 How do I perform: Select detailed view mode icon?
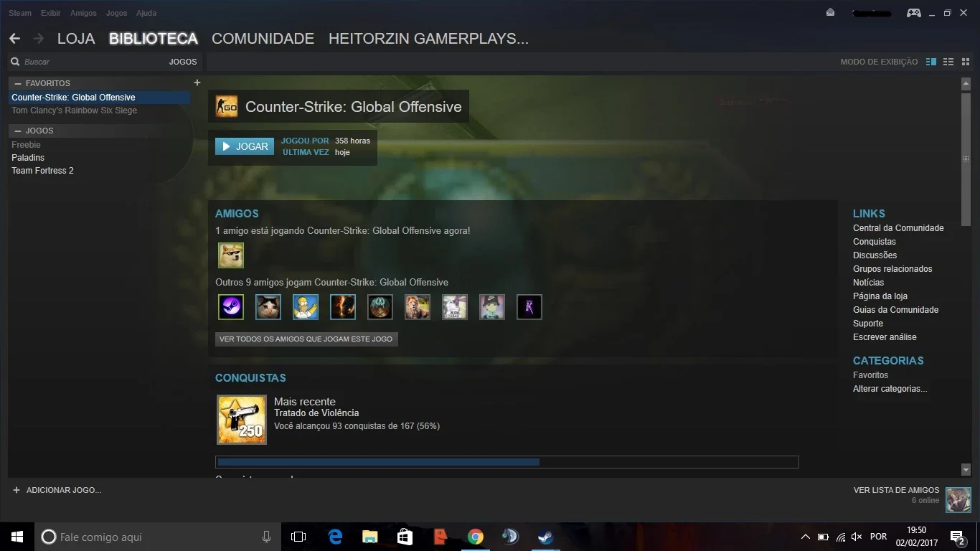pos(931,62)
